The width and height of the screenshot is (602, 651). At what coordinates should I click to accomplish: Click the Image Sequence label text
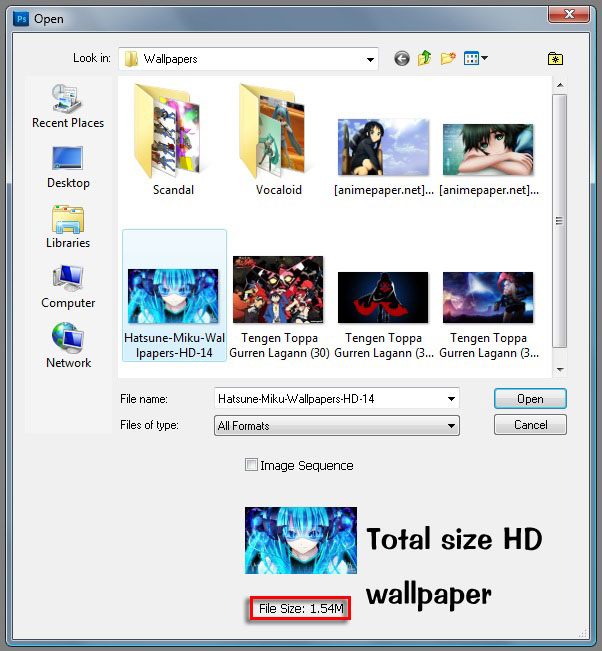[307, 465]
